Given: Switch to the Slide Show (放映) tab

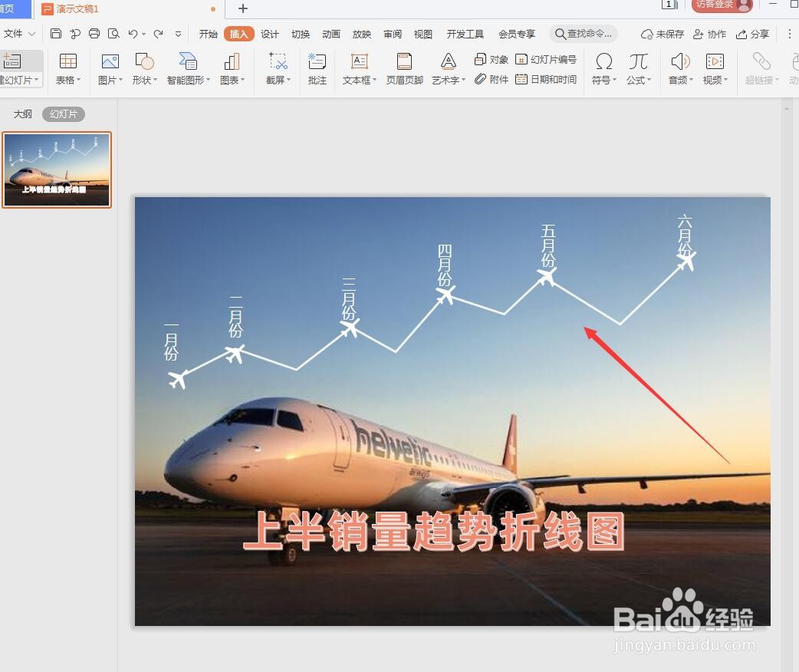Looking at the screenshot, I should click(x=361, y=35).
